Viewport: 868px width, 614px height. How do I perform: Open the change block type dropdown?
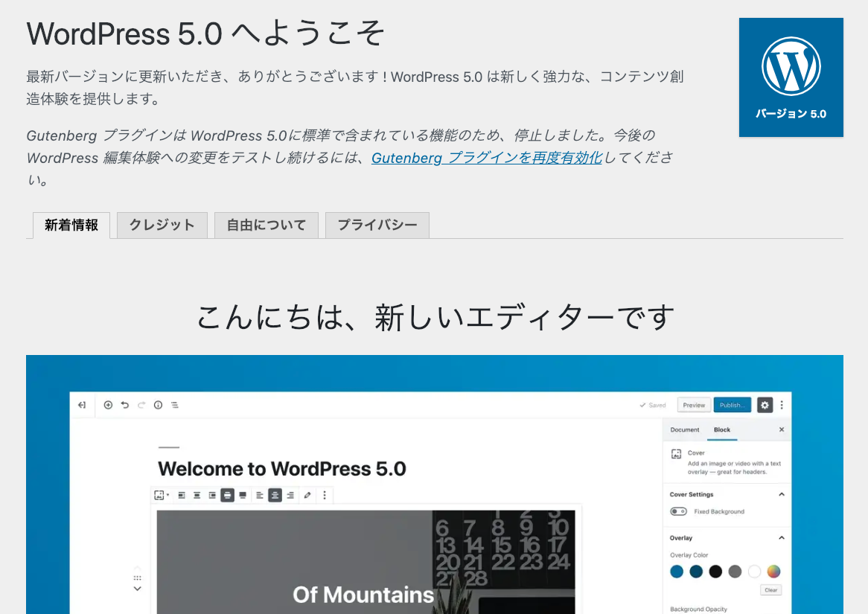click(x=162, y=495)
